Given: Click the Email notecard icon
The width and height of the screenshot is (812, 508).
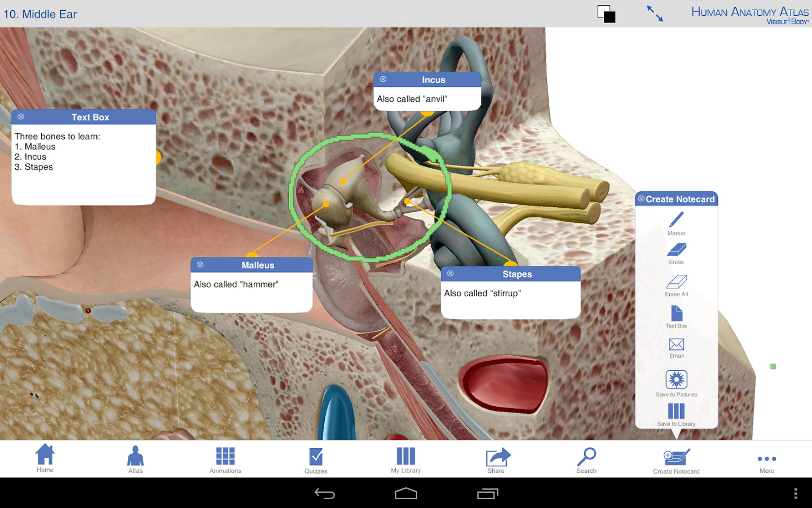Looking at the screenshot, I should (x=676, y=348).
